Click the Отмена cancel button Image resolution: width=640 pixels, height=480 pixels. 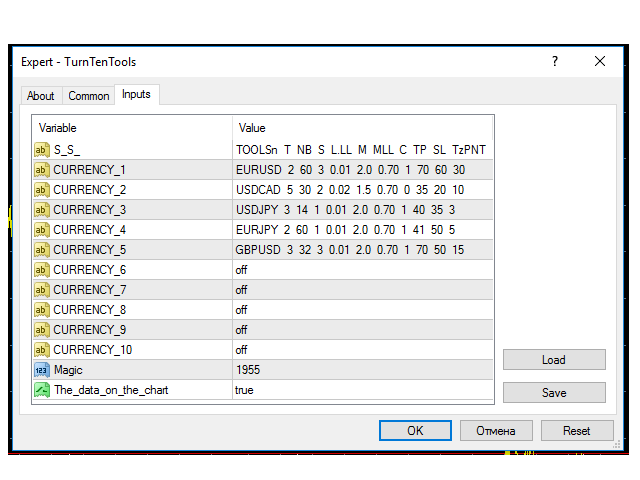496,431
